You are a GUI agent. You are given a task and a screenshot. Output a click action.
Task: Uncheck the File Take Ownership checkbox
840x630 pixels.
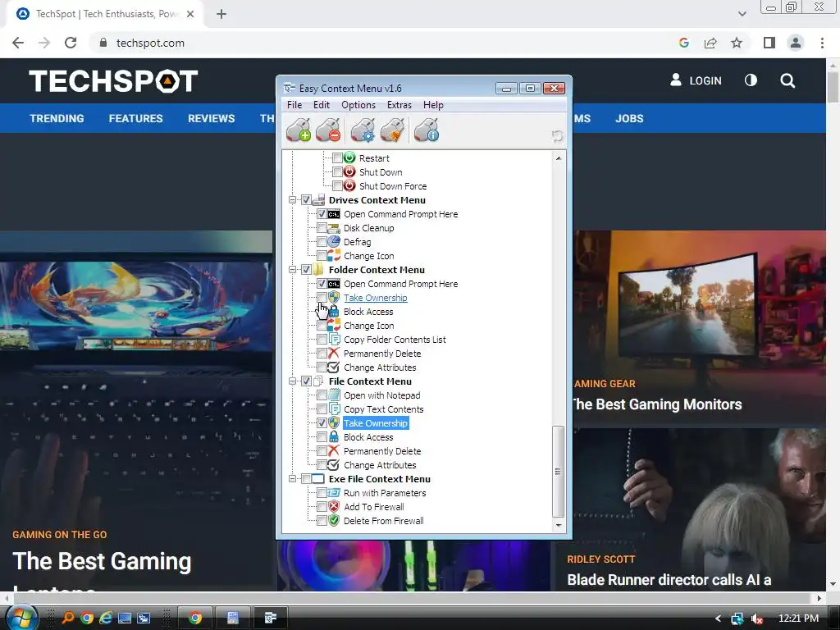(322, 422)
